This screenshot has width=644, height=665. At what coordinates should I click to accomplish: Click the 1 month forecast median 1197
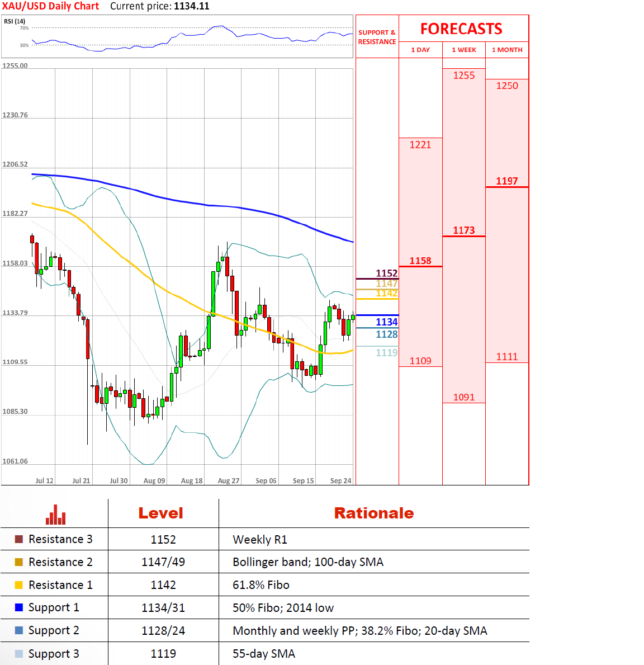coord(507,181)
